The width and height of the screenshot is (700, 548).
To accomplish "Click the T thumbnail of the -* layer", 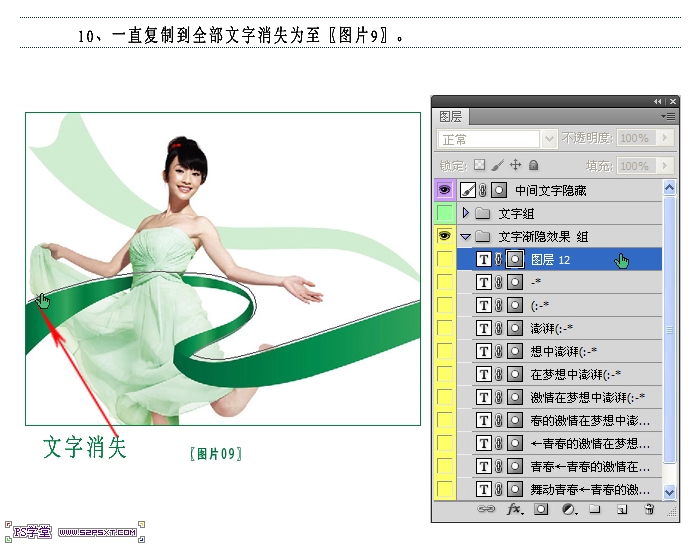I will pyautogui.click(x=484, y=282).
